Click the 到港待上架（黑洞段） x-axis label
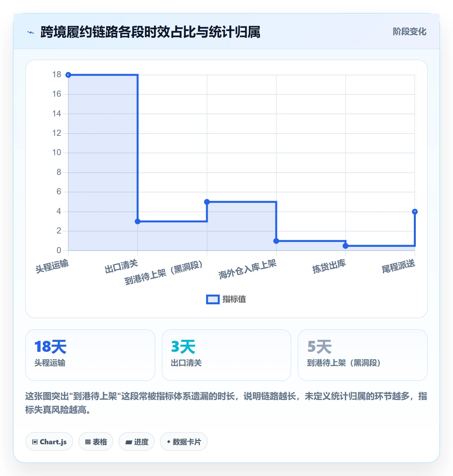 click(164, 273)
